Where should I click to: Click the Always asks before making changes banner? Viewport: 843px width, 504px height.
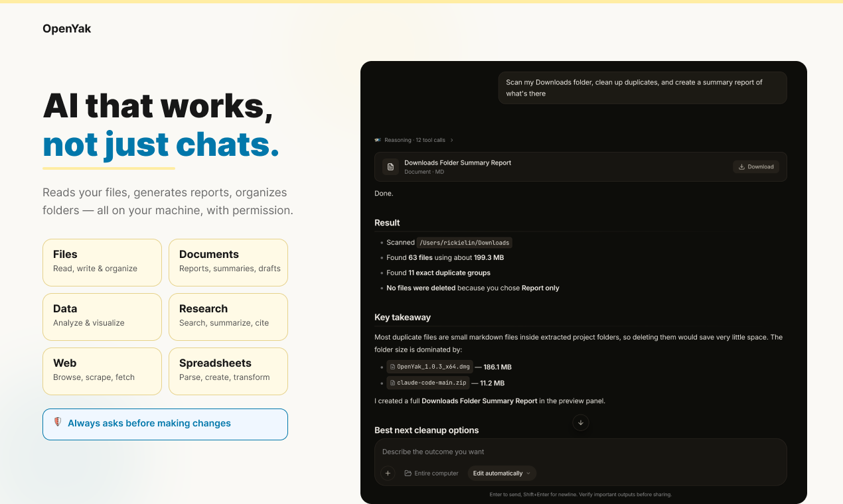pyautogui.click(x=165, y=424)
